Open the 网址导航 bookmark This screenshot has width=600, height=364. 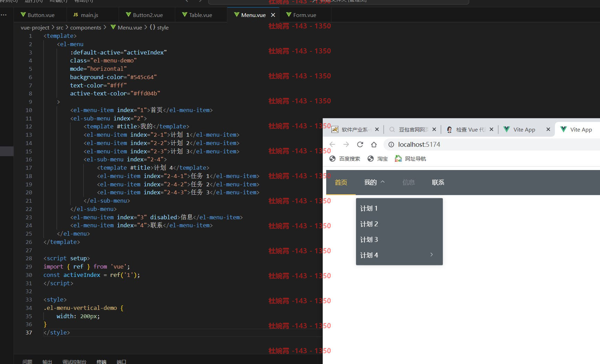410,159
